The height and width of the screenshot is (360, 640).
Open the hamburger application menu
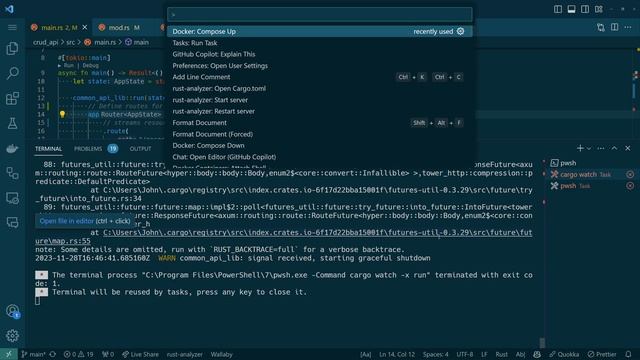point(12,27)
